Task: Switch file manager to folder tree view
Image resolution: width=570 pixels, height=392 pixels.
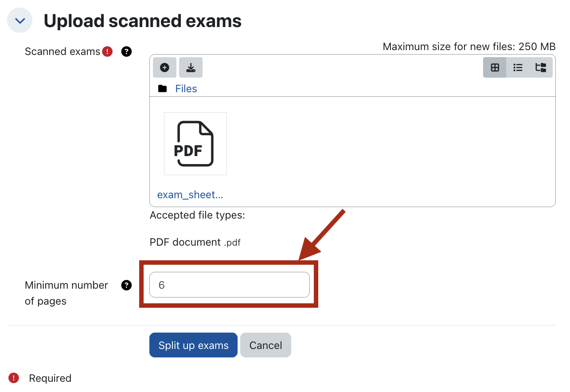Action: [x=541, y=67]
